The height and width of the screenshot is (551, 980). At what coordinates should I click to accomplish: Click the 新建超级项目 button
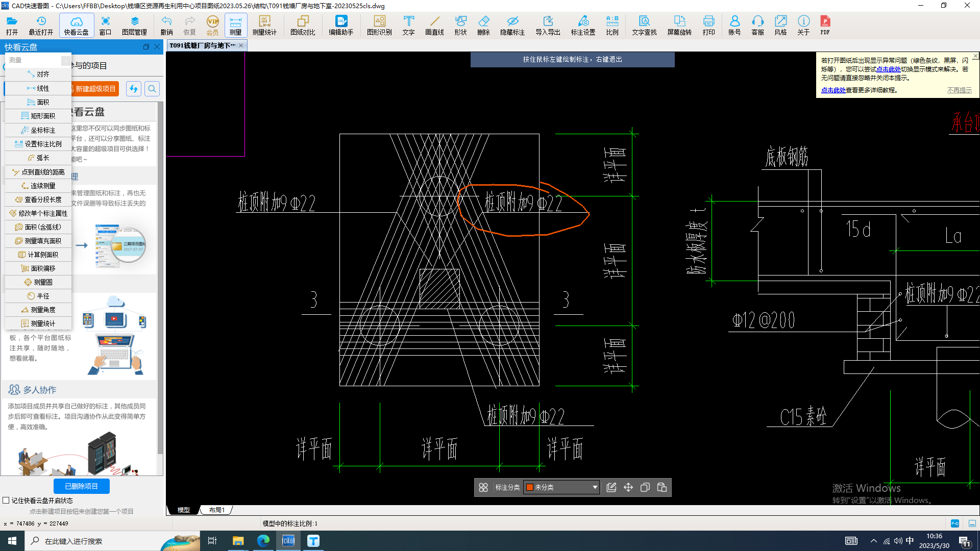click(94, 89)
